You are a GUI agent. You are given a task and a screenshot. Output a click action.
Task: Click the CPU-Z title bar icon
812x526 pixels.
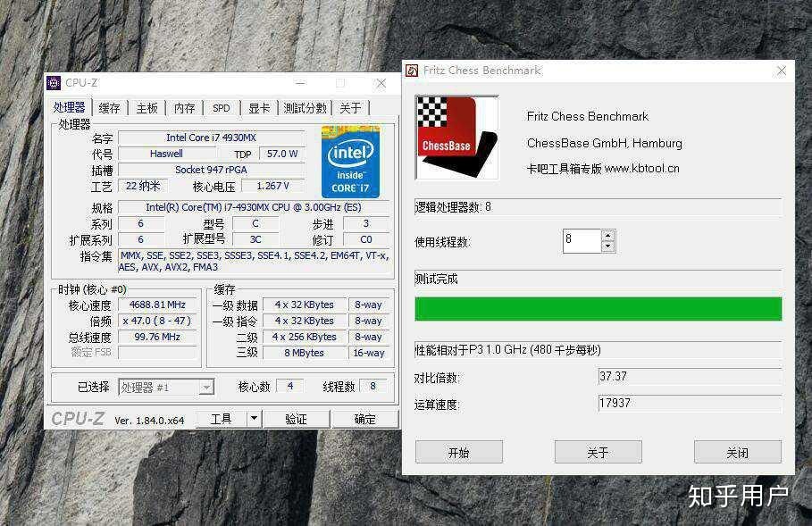54,83
